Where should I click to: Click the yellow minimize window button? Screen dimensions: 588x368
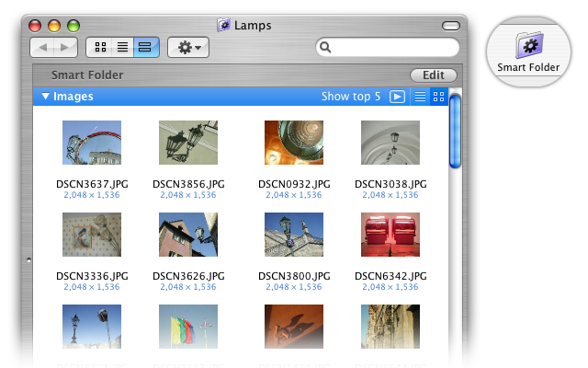coord(54,26)
